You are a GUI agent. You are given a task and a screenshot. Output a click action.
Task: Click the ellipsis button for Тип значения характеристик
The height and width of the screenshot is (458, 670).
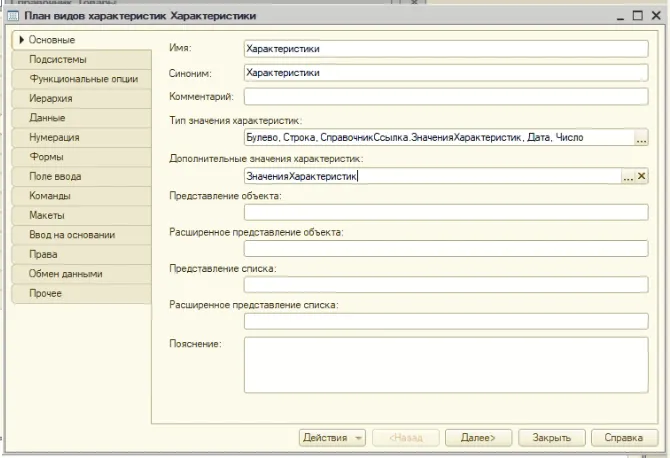[x=641, y=138]
